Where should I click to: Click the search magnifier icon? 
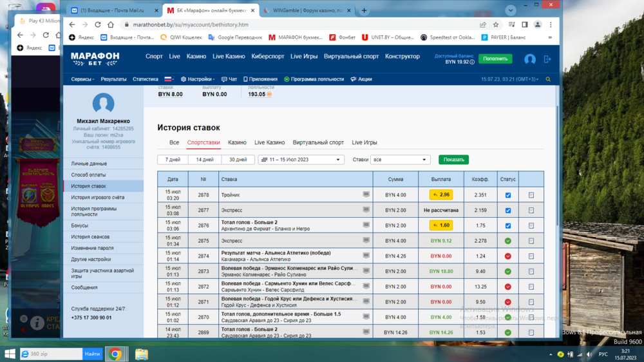tap(548, 79)
